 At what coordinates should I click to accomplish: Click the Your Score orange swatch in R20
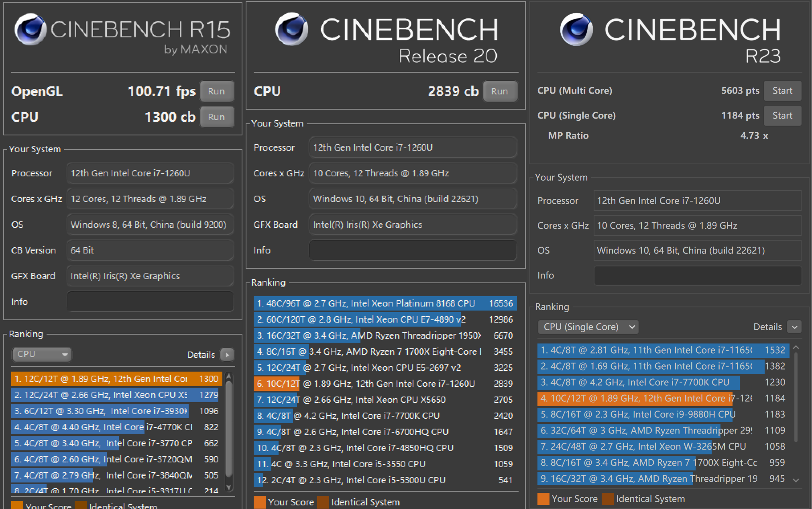(x=260, y=502)
